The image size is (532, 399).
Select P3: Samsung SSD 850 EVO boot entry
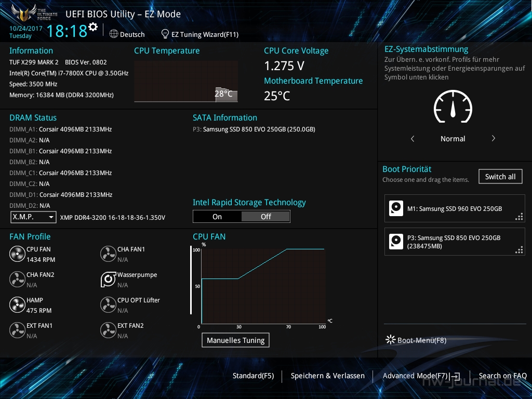pos(455,242)
